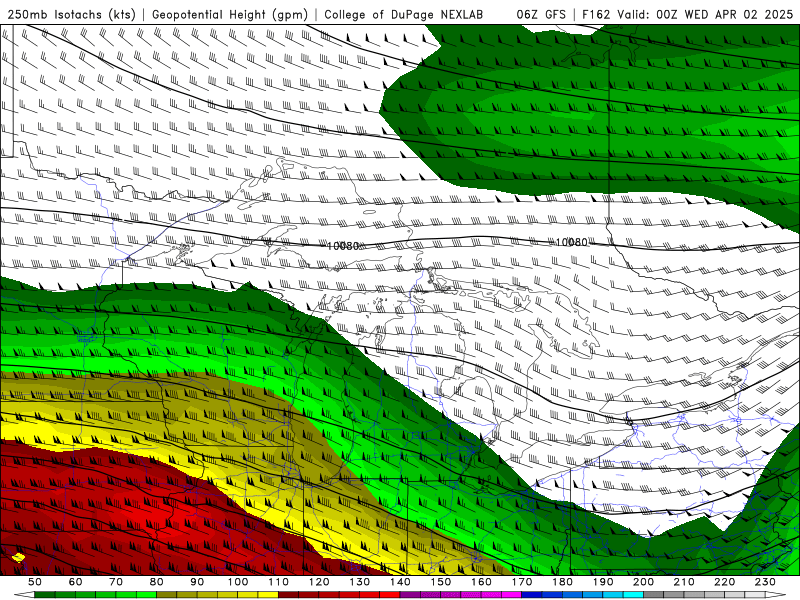Image resolution: width=800 pixels, height=600 pixels.
Task: Pick the bright magenta swatch before 170
Action: pos(511,595)
